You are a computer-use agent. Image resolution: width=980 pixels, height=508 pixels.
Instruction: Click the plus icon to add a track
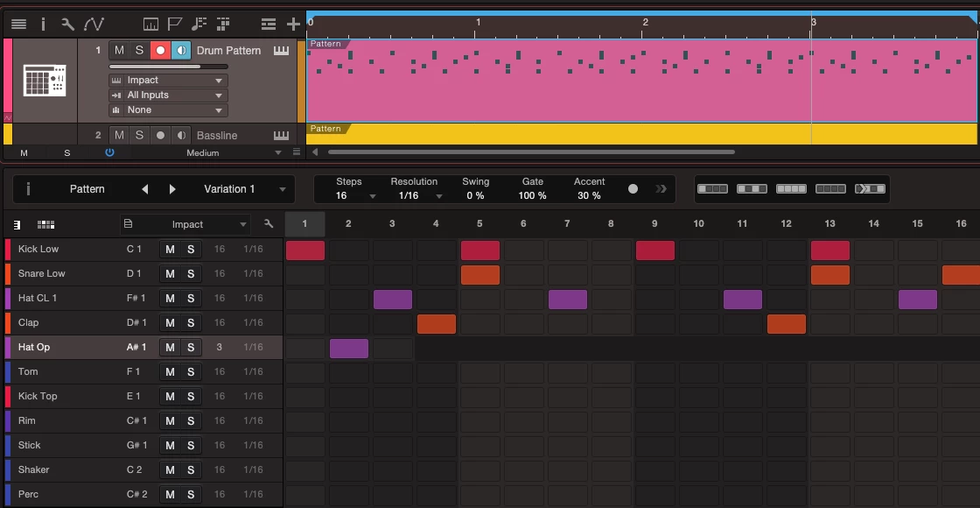coord(293,24)
